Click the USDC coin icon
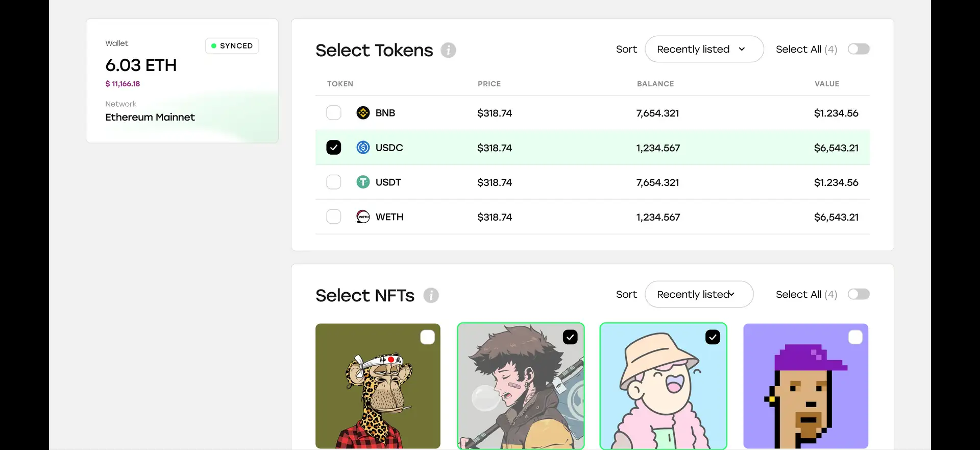The height and width of the screenshot is (450, 980). click(x=363, y=148)
